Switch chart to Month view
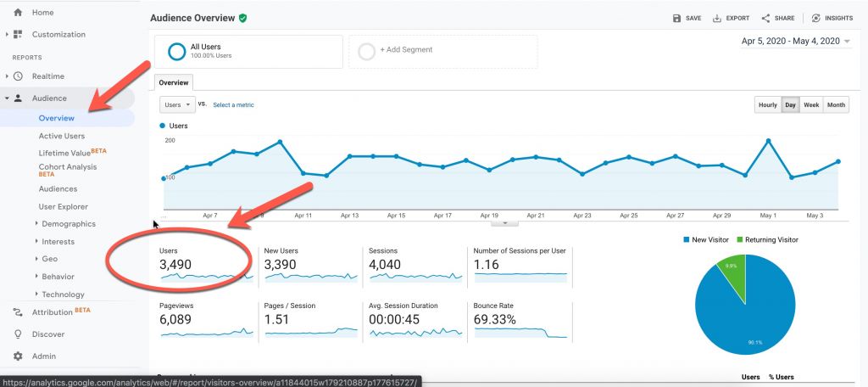The width and height of the screenshot is (868, 387). coord(836,104)
